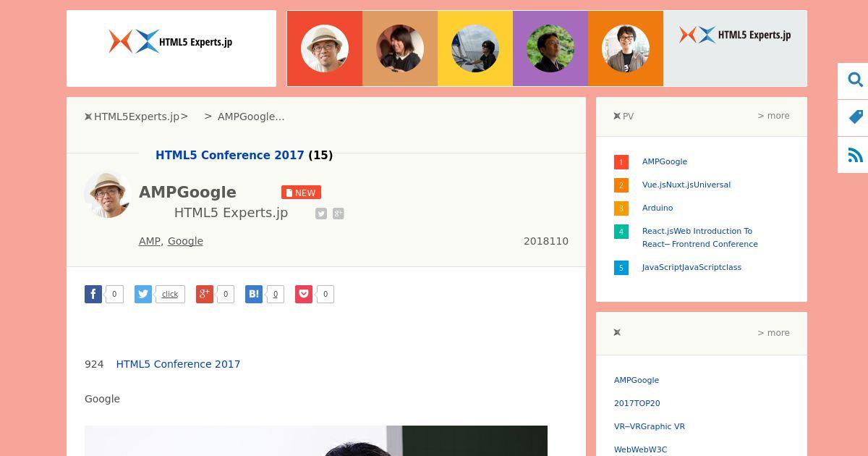Screen dimensions: 868x456
Task: Open AMPGoogle in the second sidebar list
Action: 637,380
